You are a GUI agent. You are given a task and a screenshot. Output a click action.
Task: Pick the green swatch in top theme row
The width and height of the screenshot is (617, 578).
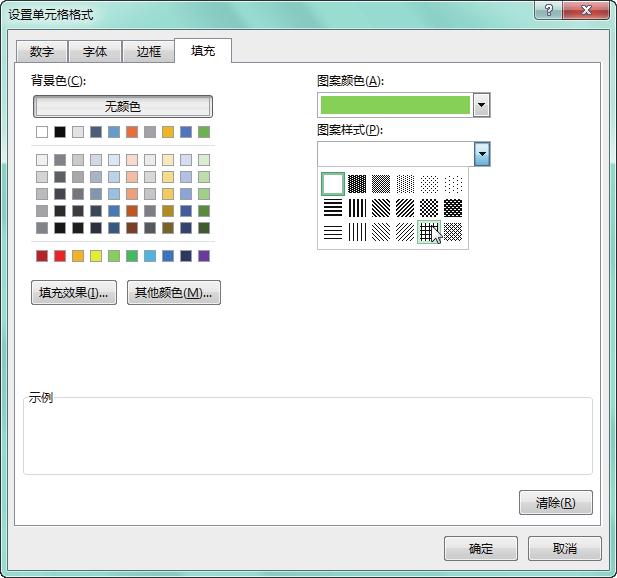(204, 132)
